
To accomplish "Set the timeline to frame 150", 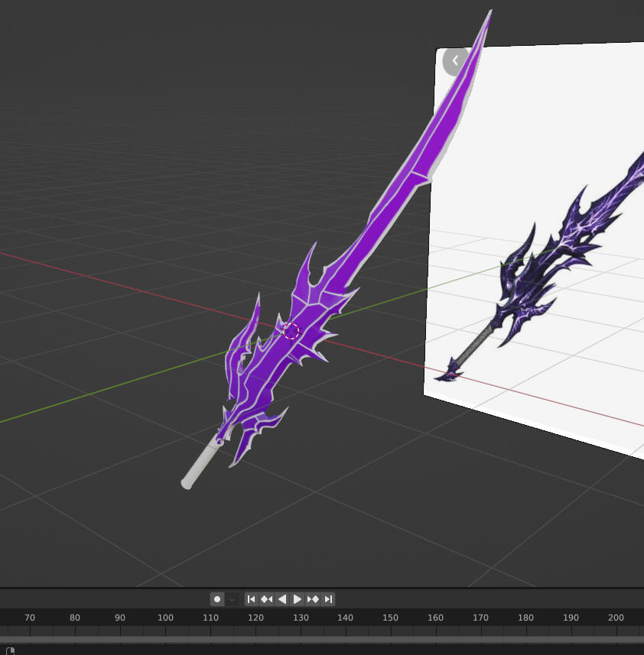I will (x=390, y=618).
